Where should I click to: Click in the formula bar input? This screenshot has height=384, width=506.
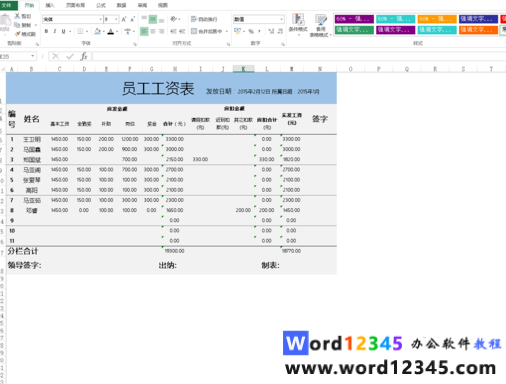(299, 56)
